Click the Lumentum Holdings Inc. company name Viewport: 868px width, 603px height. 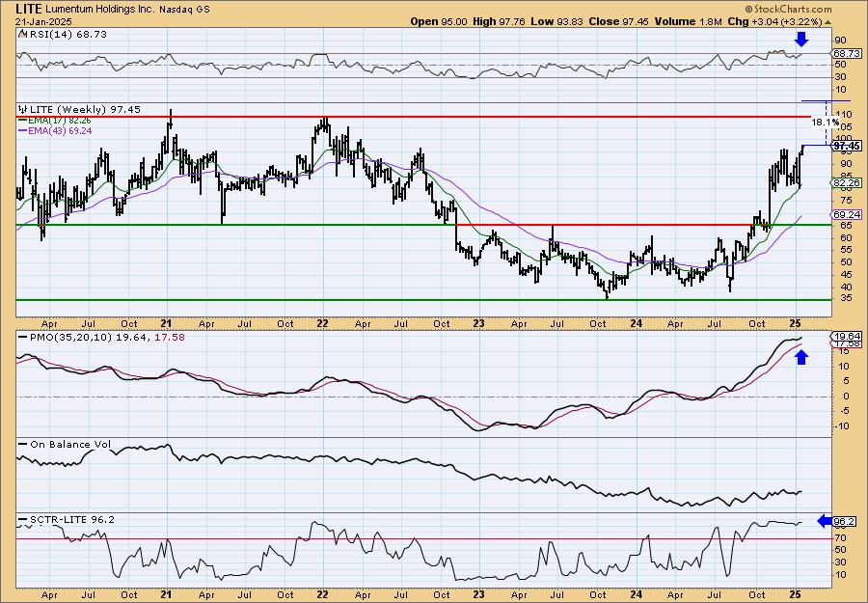pos(99,10)
